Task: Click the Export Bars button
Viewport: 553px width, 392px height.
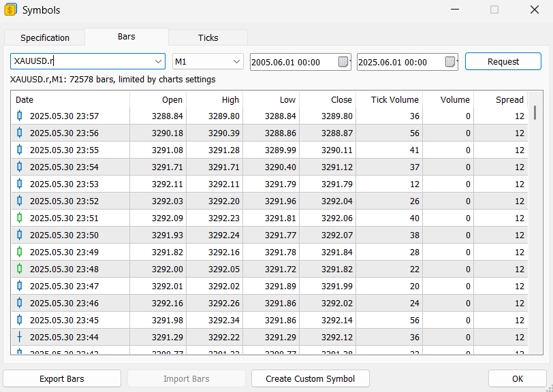Action: (x=62, y=378)
